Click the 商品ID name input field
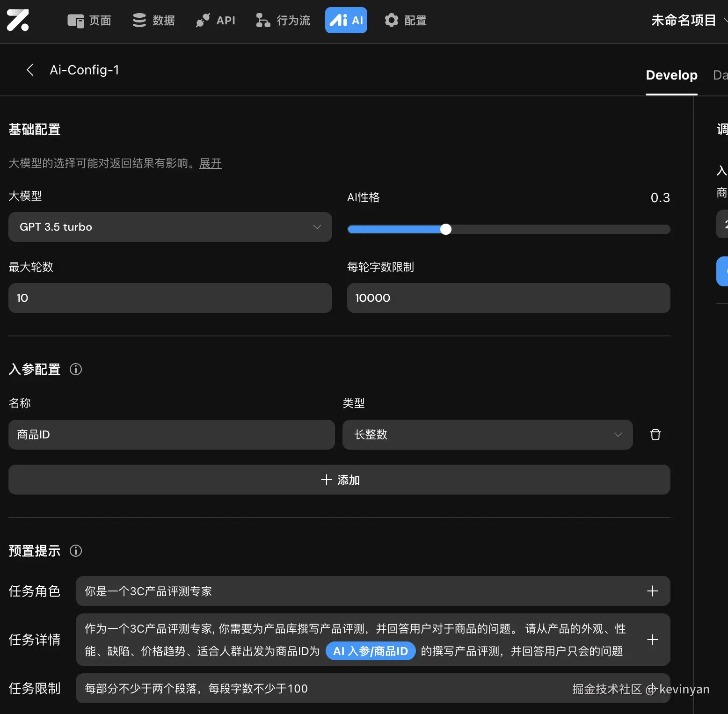The width and height of the screenshot is (728, 714). pos(172,435)
